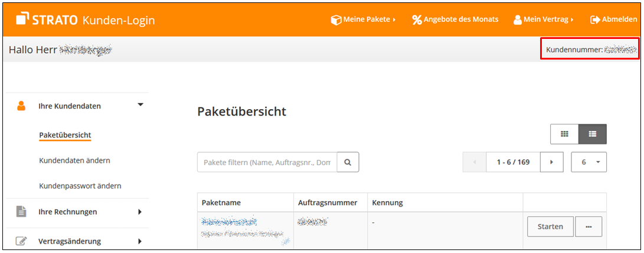Image resolution: width=644 pixels, height=253 pixels.
Task: Click the Mein Vertrag person icon
Action: point(518,19)
